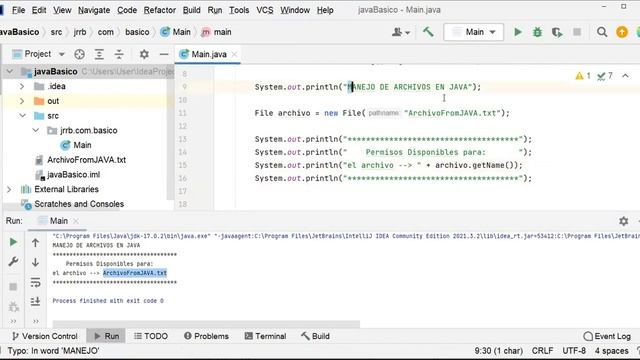Click Expand All icon in Project panel

point(99,54)
